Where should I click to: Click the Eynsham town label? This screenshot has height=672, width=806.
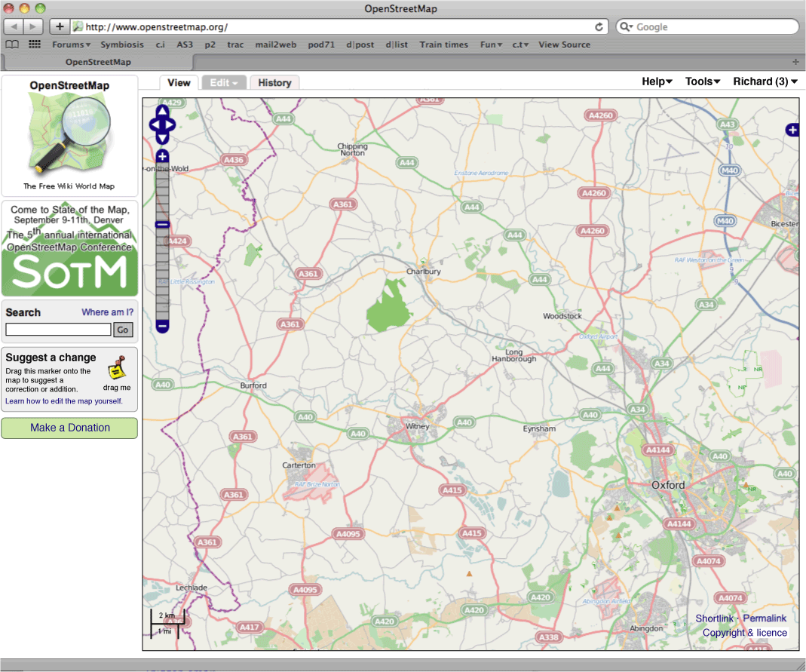[538, 429]
